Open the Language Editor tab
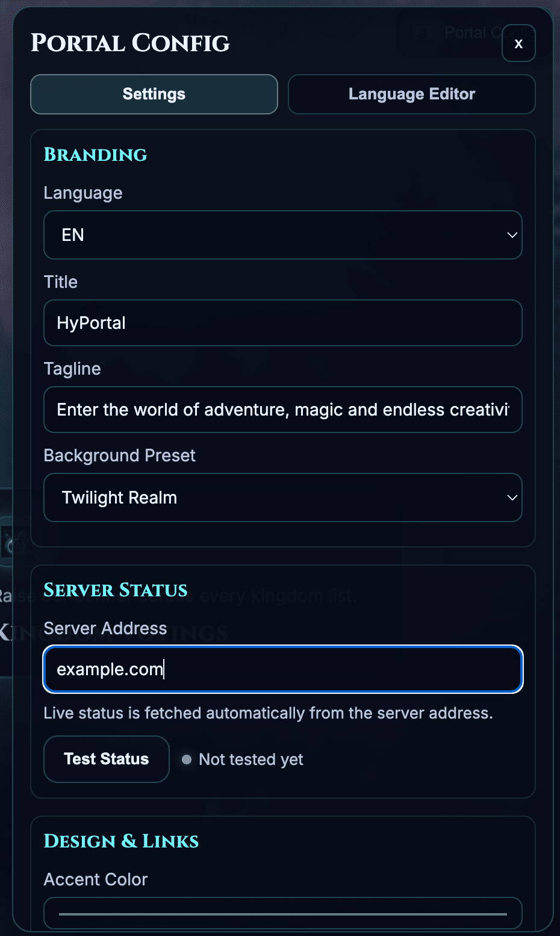560x936 pixels. coord(411,94)
